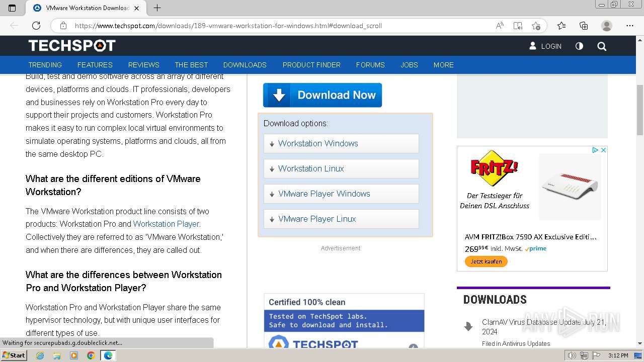Choose Workstation Linux download option
This screenshot has height=362, width=644.
(x=341, y=168)
